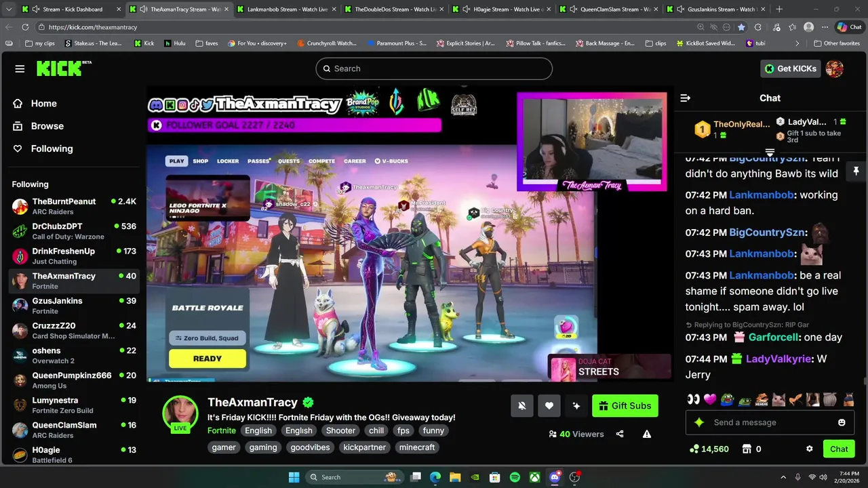
Task: Open the Other favorites folder
Action: pos(836,43)
